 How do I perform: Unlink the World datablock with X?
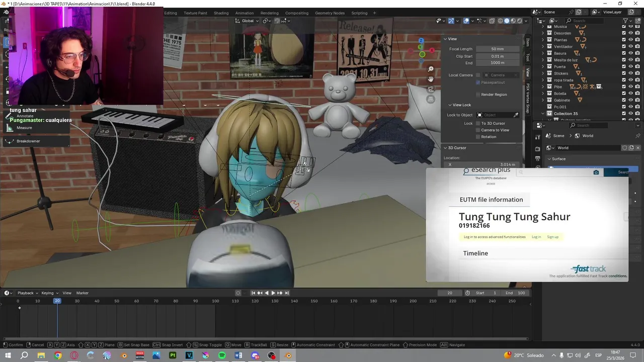coord(637,148)
